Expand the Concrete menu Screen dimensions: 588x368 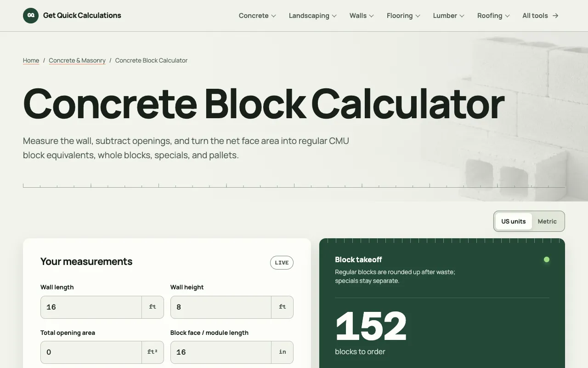coord(257,16)
